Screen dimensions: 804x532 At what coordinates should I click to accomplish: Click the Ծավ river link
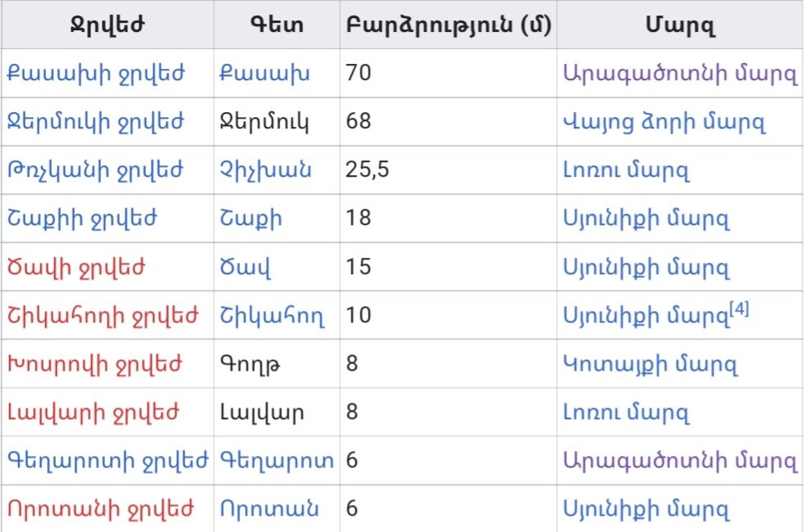pyautogui.click(x=245, y=267)
